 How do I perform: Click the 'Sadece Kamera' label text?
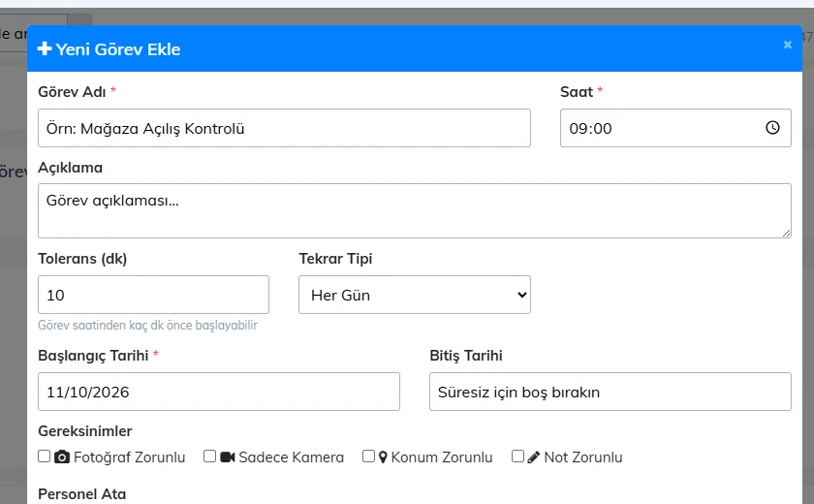[292, 457]
